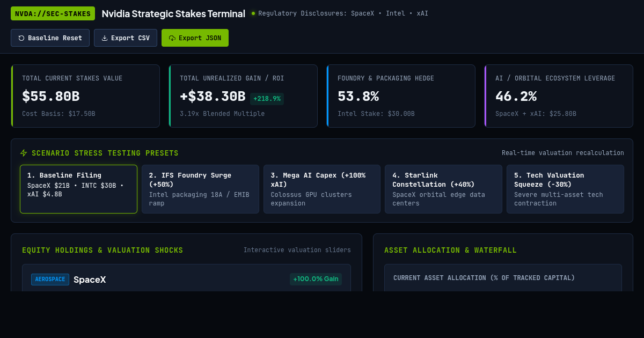Select the IFS Foundry Surge (+50%) preset

(x=200, y=189)
